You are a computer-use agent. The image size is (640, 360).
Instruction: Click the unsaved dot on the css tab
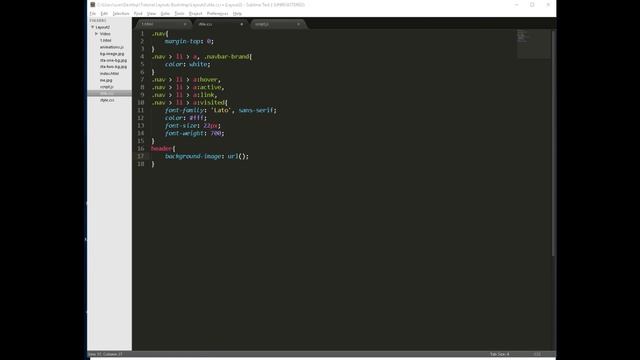pos(242,24)
